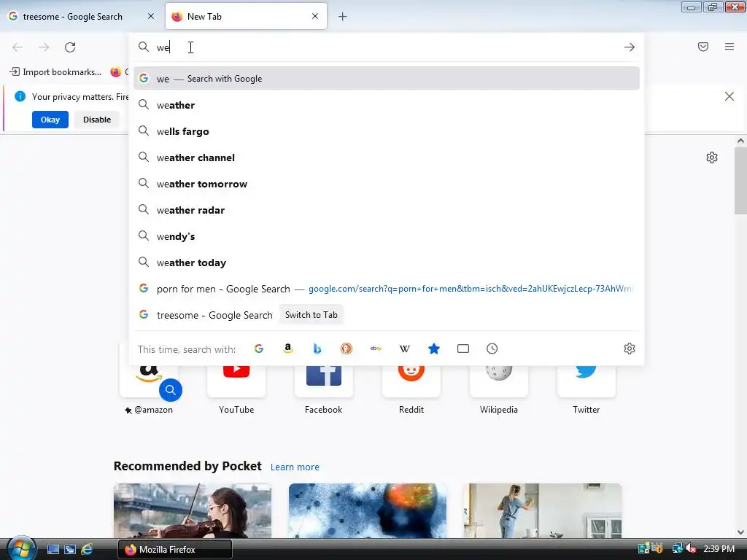Search this time with Amazon icon
The image size is (747, 560).
click(287, 349)
